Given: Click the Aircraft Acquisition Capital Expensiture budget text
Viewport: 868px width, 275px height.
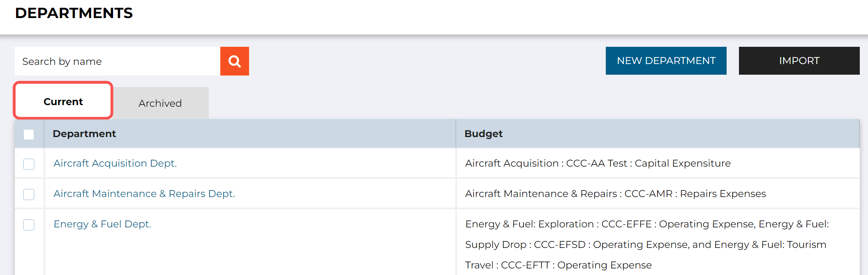Looking at the screenshot, I should pyautogui.click(x=598, y=163).
